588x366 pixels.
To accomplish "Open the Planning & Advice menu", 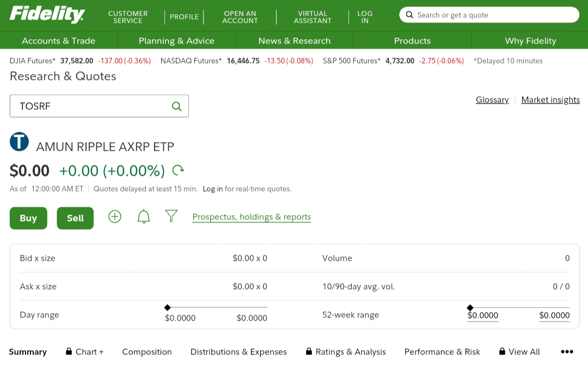I will [176, 40].
